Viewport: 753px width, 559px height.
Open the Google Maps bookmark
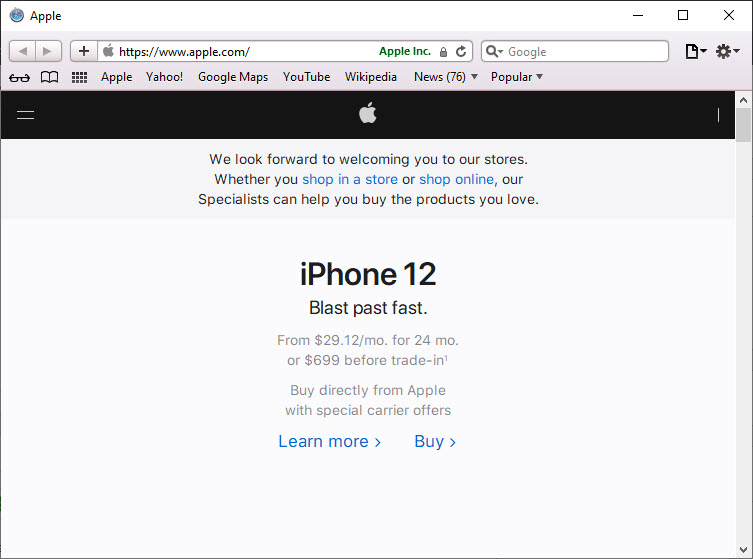233,77
